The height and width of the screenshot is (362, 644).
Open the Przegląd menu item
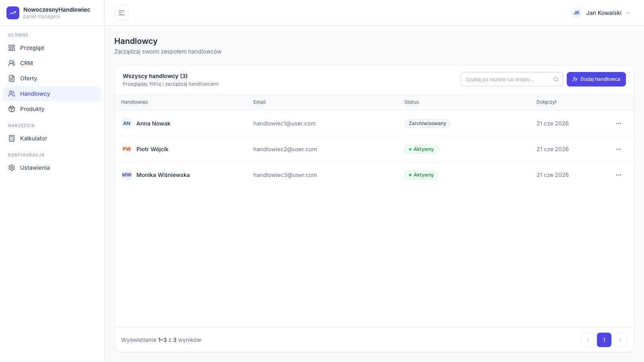(x=52, y=48)
